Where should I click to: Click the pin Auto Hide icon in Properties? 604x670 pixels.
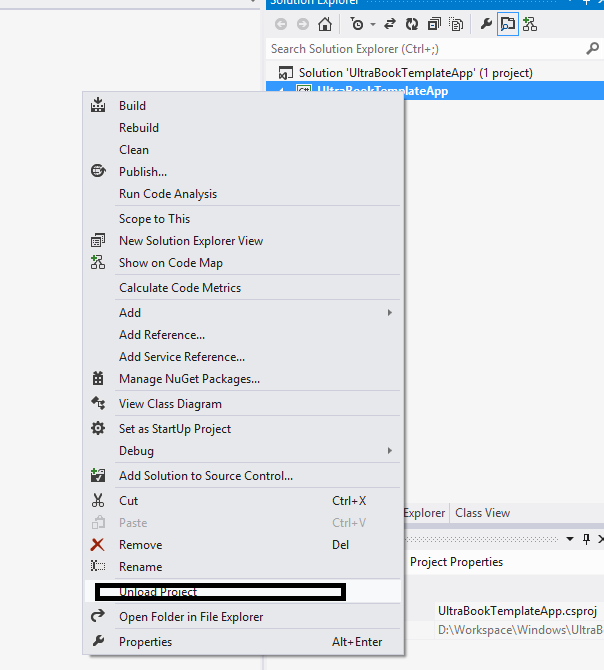(x=586, y=539)
